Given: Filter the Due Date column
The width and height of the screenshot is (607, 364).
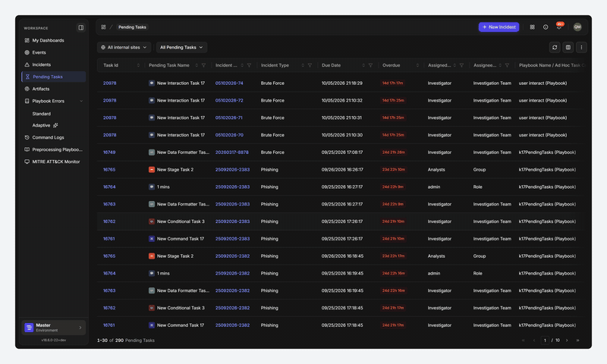Looking at the screenshot, I should click(x=370, y=65).
